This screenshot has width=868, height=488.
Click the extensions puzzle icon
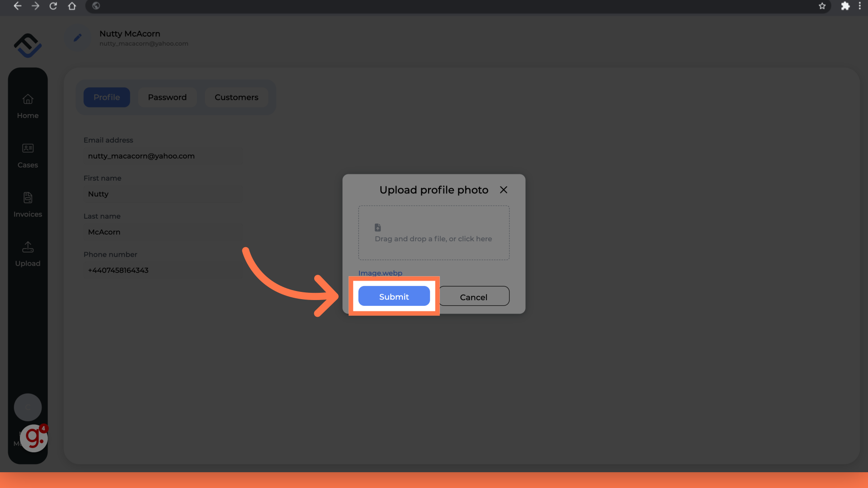pyautogui.click(x=845, y=6)
